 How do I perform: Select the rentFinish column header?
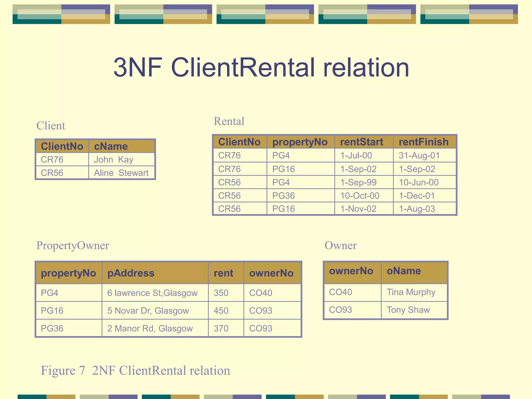(x=423, y=142)
